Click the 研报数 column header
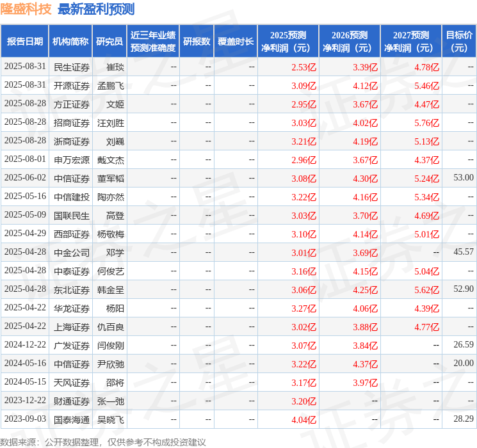Image resolution: width=477 pixels, height=448 pixels. pyautogui.click(x=197, y=42)
